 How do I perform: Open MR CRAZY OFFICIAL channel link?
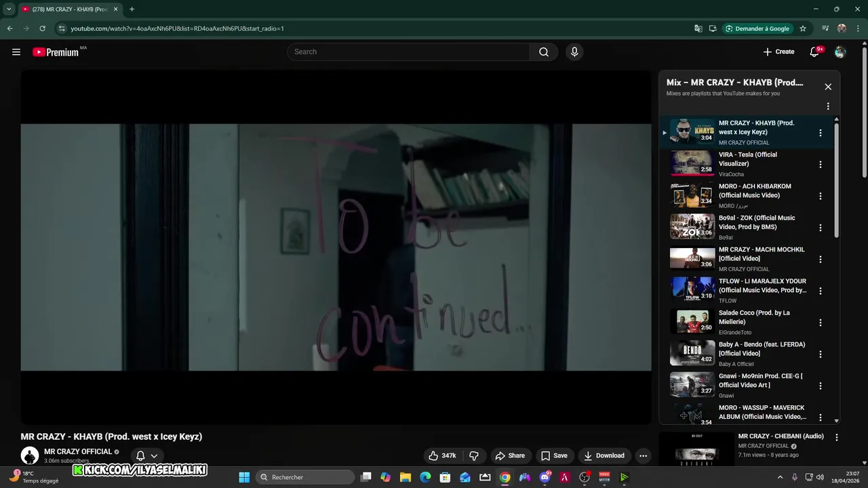[x=78, y=451]
